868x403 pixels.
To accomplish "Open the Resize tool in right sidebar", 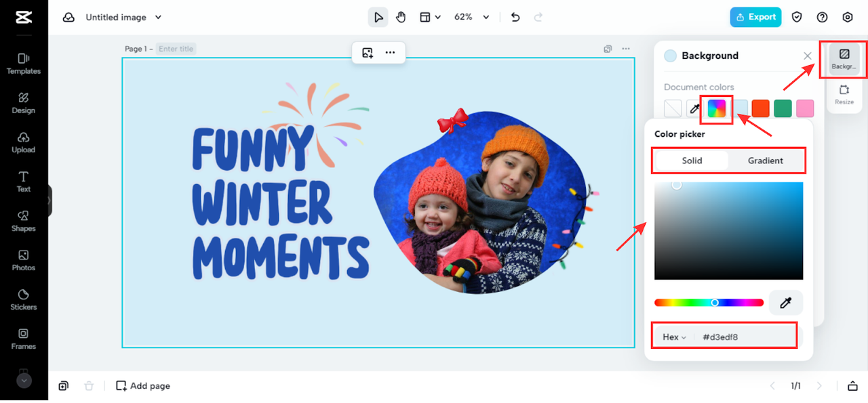I will pos(844,95).
